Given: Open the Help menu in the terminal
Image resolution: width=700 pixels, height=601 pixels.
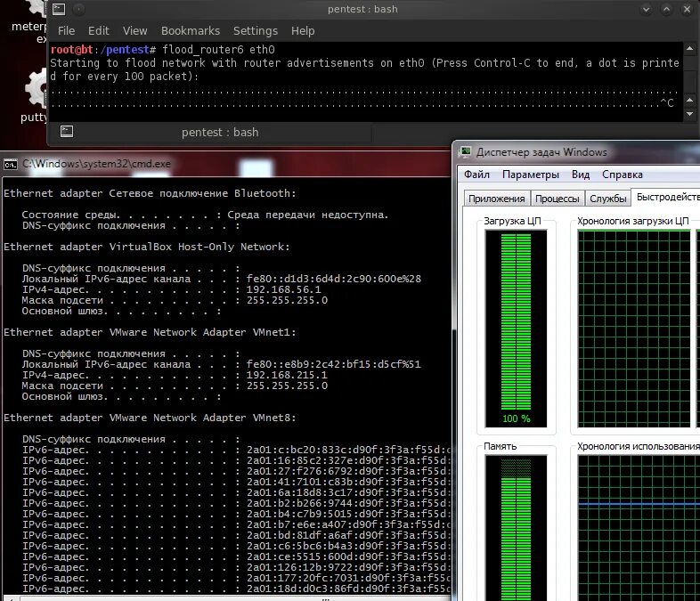Looking at the screenshot, I should coord(303,31).
